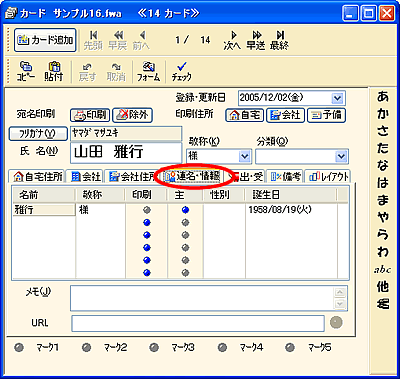The width and height of the screenshot is (400, 379).
Task: Select the 連名・情報 tab
Action: pos(194,177)
